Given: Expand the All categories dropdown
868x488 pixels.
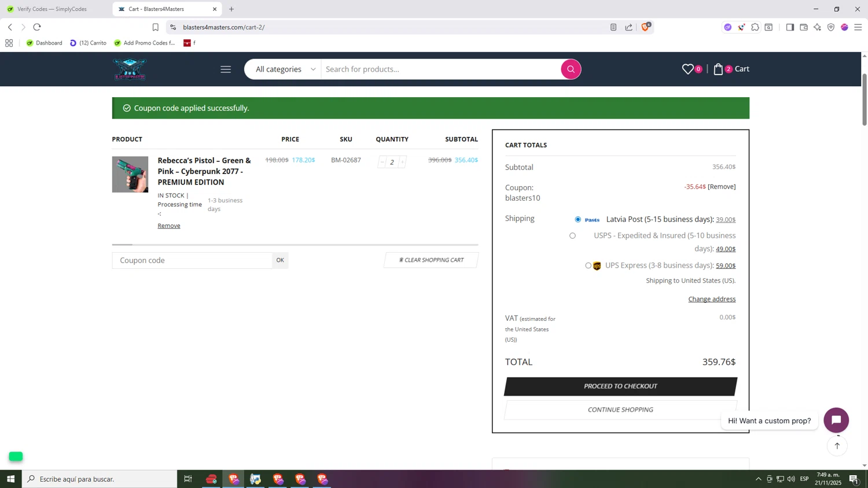Looking at the screenshot, I should coord(285,69).
